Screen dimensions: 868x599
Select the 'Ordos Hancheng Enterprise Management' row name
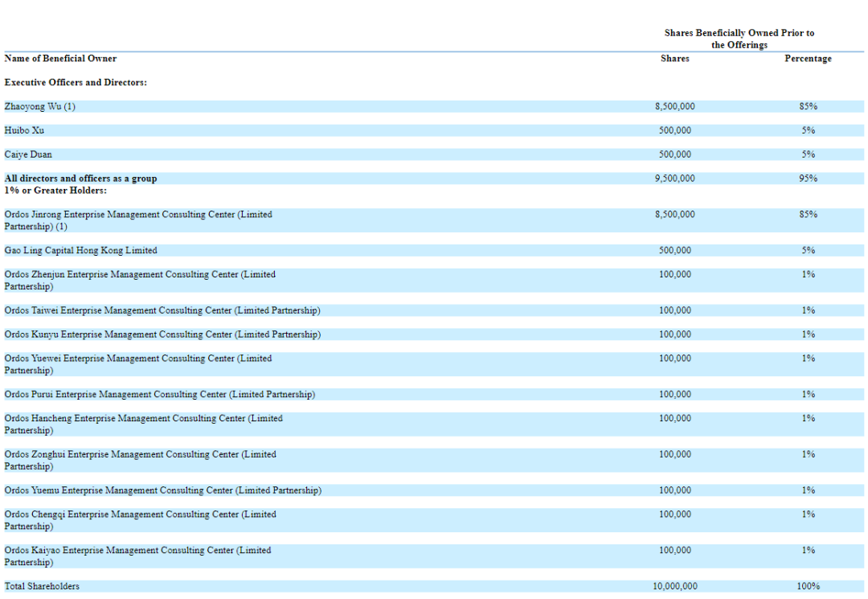[x=143, y=424]
